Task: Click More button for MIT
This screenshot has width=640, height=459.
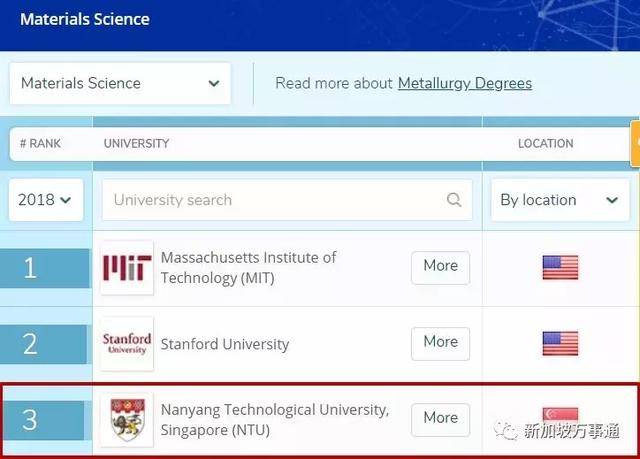Action: [440, 266]
